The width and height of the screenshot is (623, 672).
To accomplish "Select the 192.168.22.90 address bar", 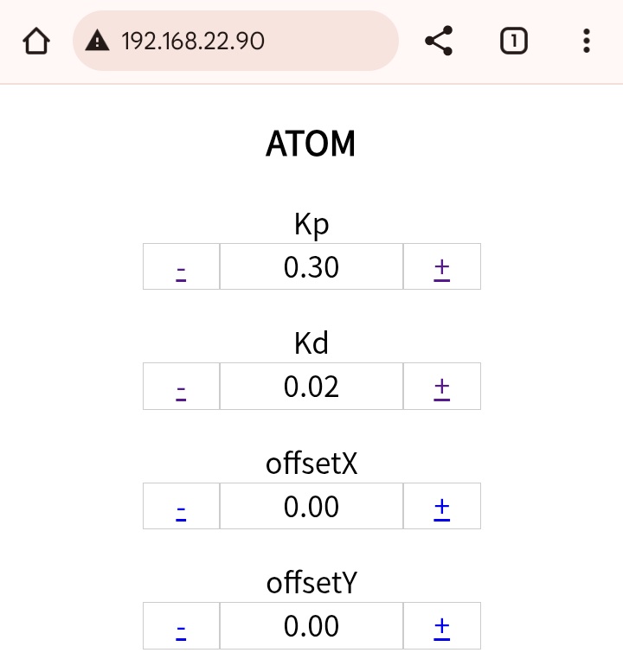I will 236,42.
